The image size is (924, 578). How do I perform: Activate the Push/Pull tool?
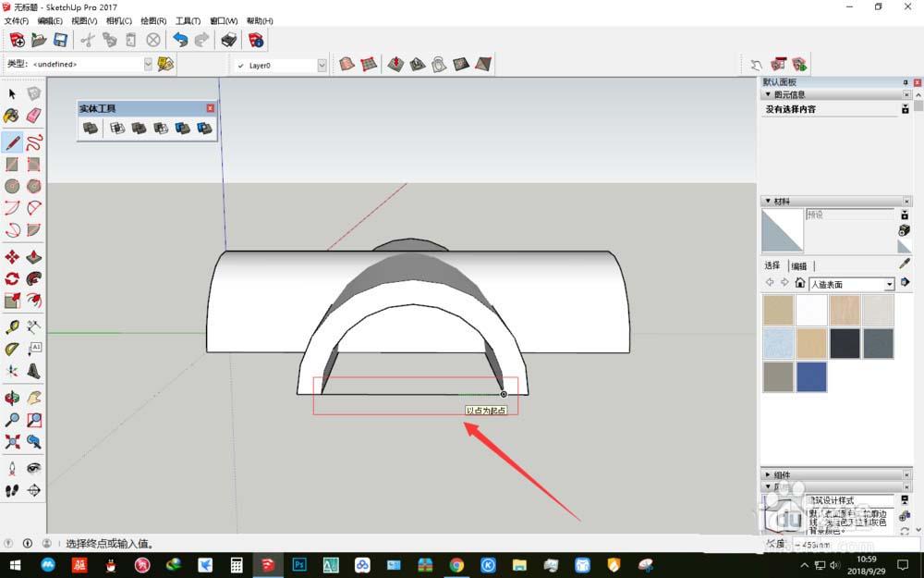click(34, 256)
